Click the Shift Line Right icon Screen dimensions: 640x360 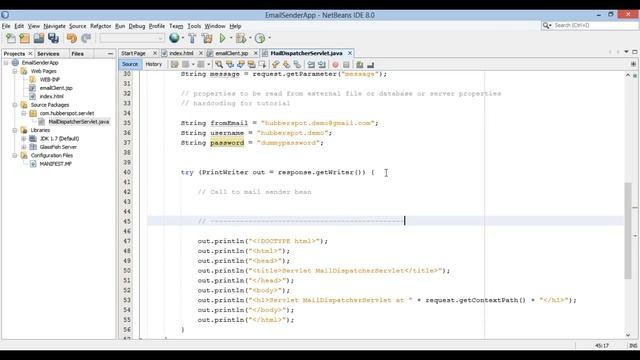[322, 64]
